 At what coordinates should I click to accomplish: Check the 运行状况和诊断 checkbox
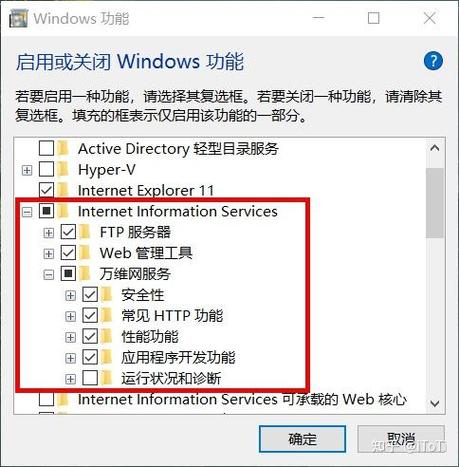click(x=90, y=378)
